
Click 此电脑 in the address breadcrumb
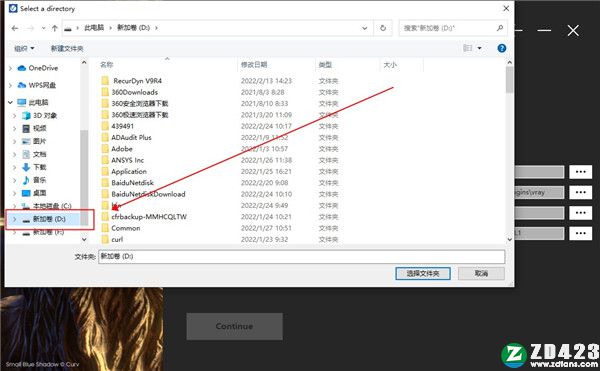click(94, 28)
